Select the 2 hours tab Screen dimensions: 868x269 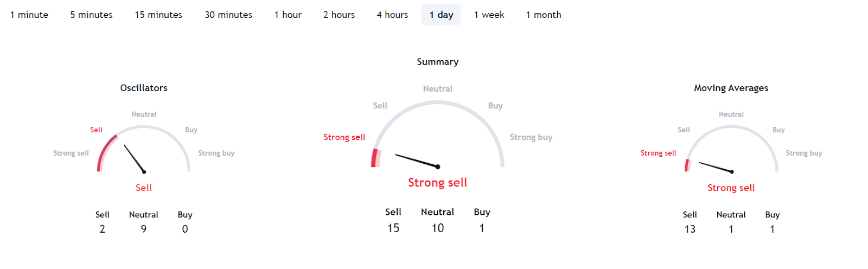coord(339,15)
